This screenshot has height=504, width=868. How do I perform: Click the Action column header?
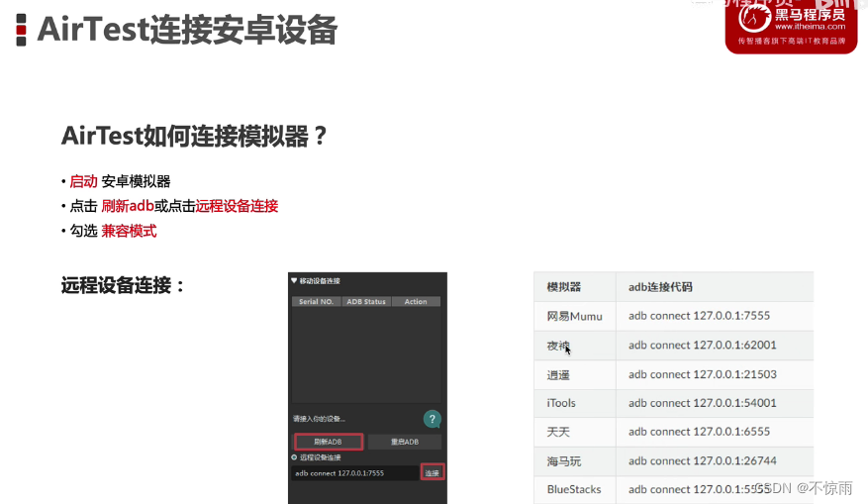[416, 301]
